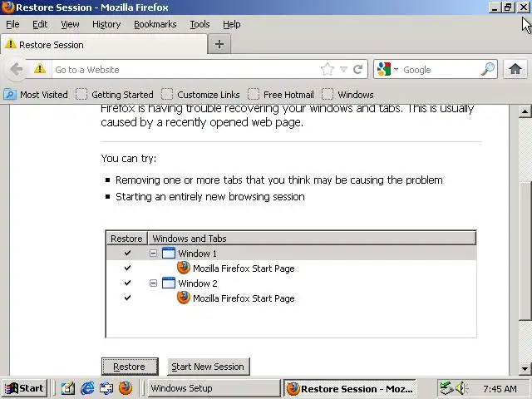Click the Most Visited bookmark icon
532x399 pixels.
[x=9, y=94]
